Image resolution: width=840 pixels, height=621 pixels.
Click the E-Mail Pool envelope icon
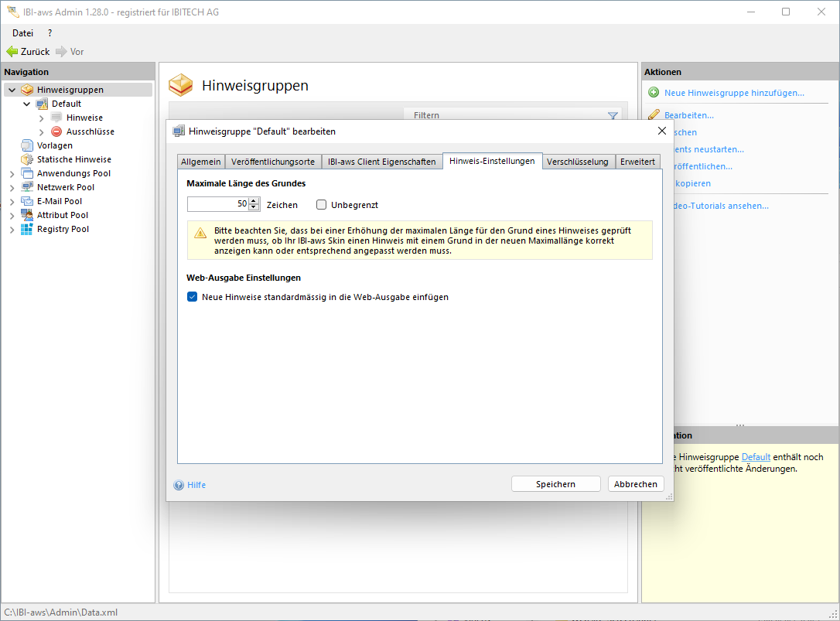tap(27, 201)
